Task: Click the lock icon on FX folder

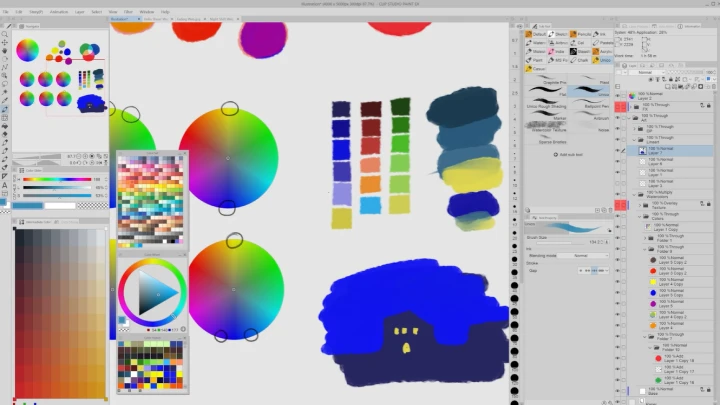Action: [709, 106]
